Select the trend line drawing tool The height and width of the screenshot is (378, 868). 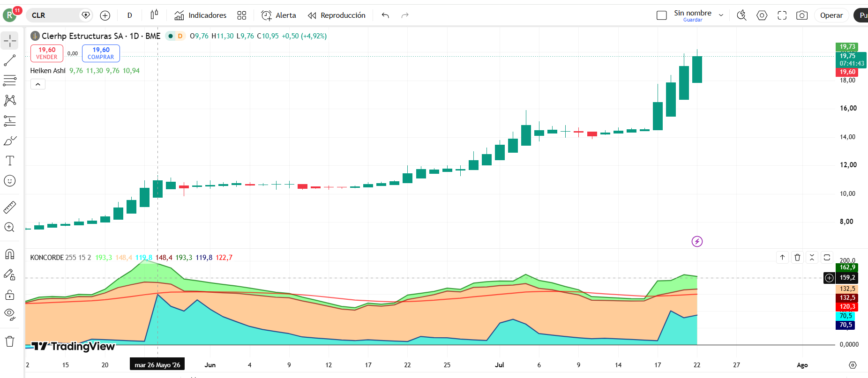[x=10, y=60]
